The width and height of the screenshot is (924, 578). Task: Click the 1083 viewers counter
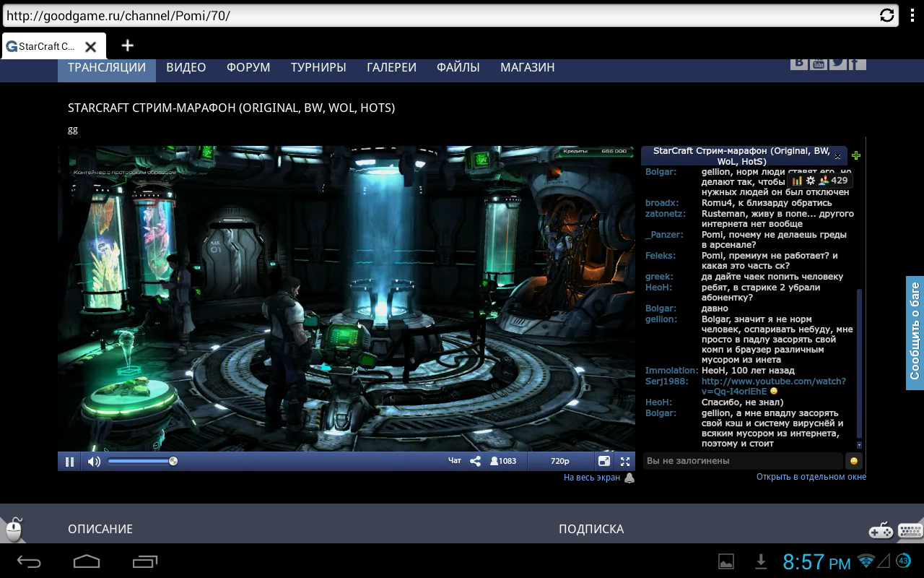pyautogui.click(x=503, y=461)
